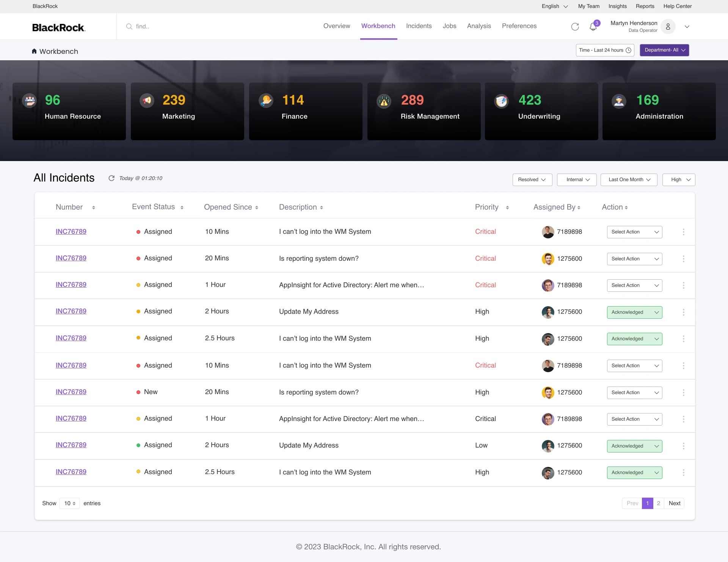The width and height of the screenshot is (728, 562).
Task: Open Insights link
Action: click(617, 6)
